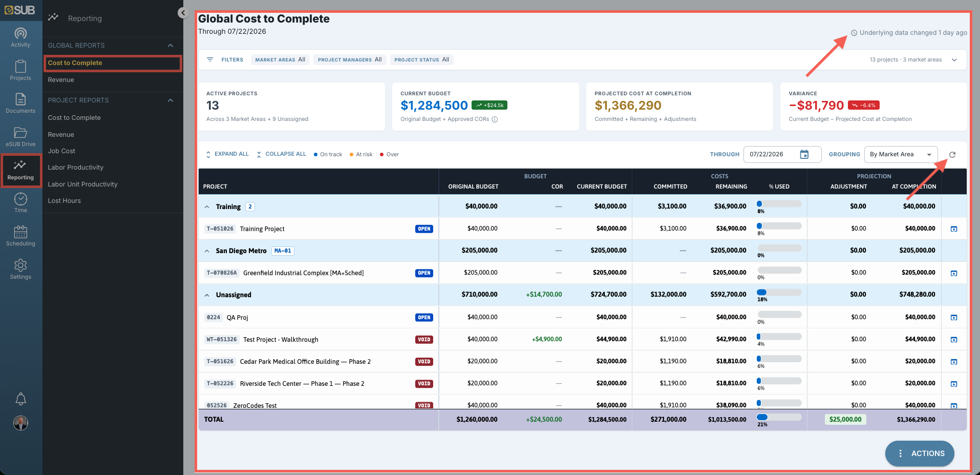Open detail icon for Training Project row
Screen dimensions: 980x475
pyautogui.click(x=954, y=229)
